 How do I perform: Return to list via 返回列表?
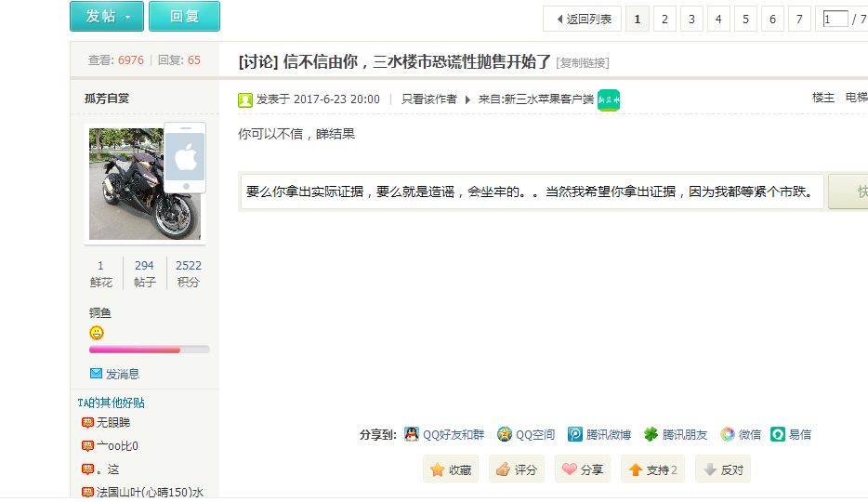583,19
